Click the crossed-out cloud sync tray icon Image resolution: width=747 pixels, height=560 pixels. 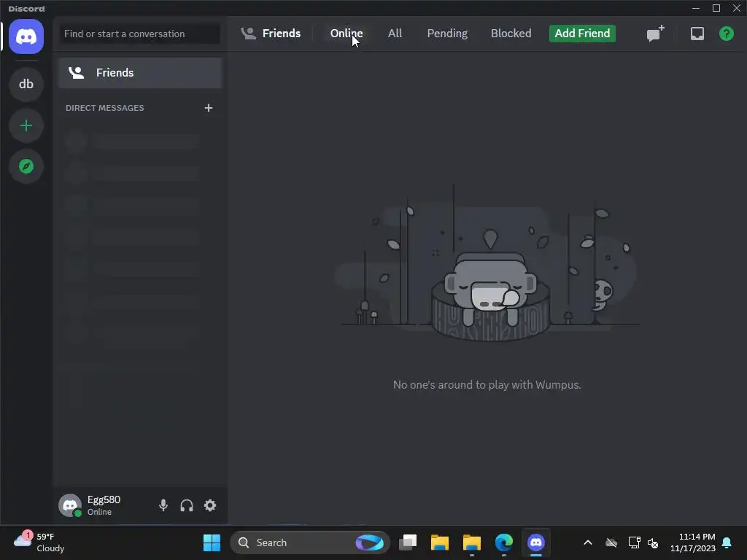[x=611, y=542]
